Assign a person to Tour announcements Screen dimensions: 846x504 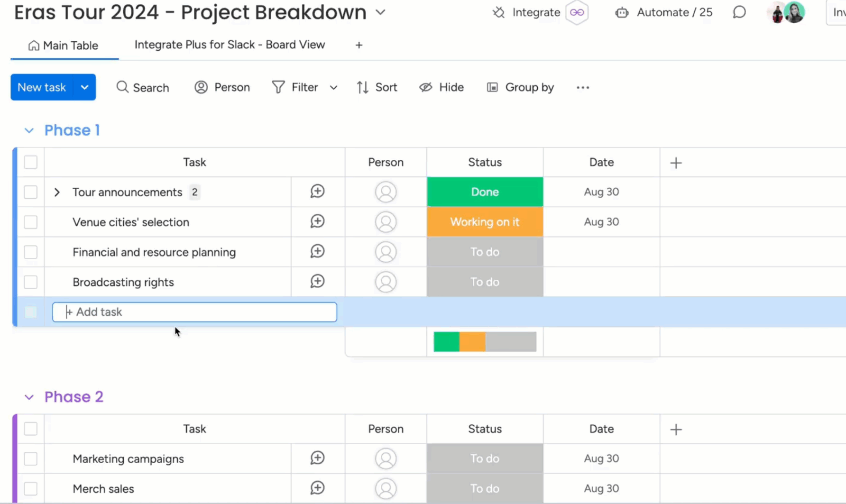click(x=386, y=192)
